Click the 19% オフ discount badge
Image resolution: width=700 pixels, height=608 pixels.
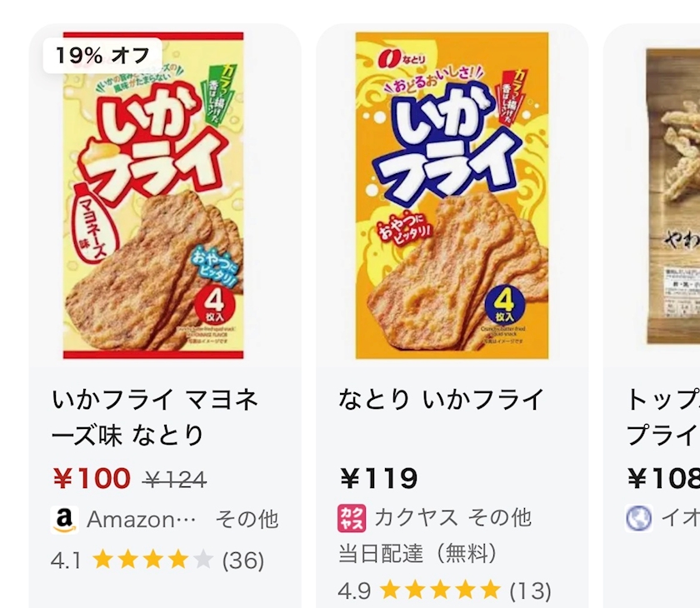[102, 56]
